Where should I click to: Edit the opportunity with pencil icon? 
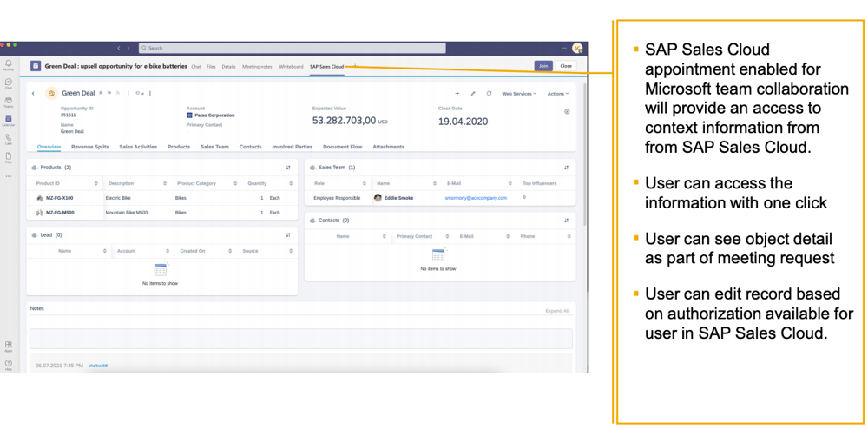point(473,94)
